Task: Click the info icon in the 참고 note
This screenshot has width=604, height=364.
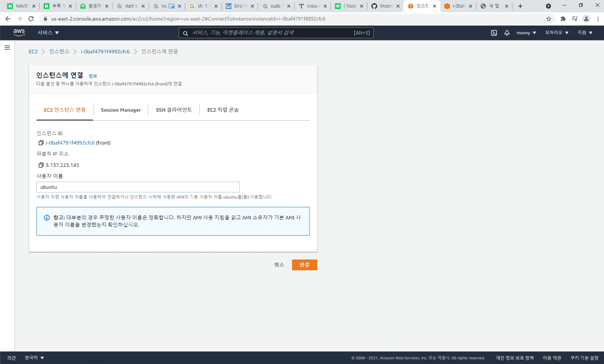Action: coord(47,218)
